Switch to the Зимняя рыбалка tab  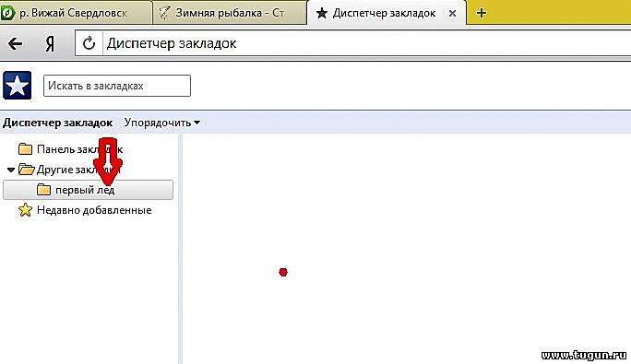click(x=231, y=13)
